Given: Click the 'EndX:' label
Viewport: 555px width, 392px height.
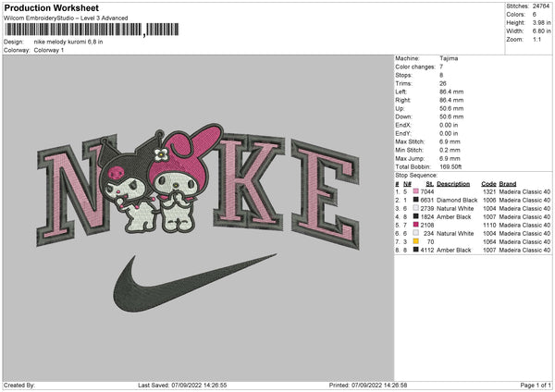Looking at the screenshot, I should (x=403, y=125).
